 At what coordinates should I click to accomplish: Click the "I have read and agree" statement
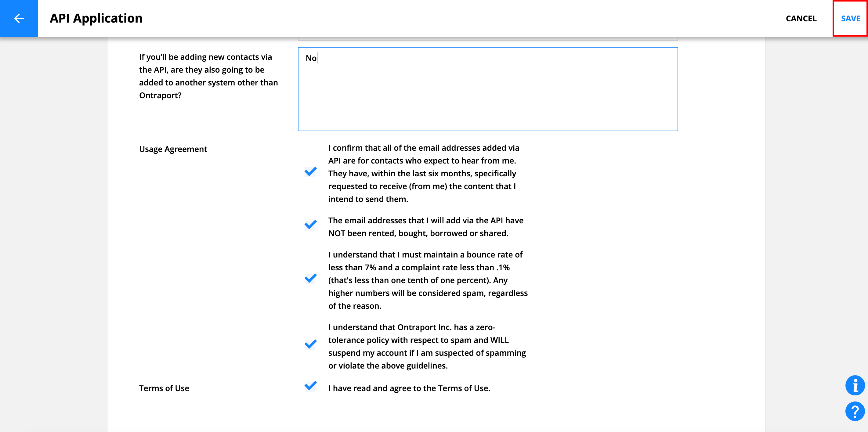409,388
